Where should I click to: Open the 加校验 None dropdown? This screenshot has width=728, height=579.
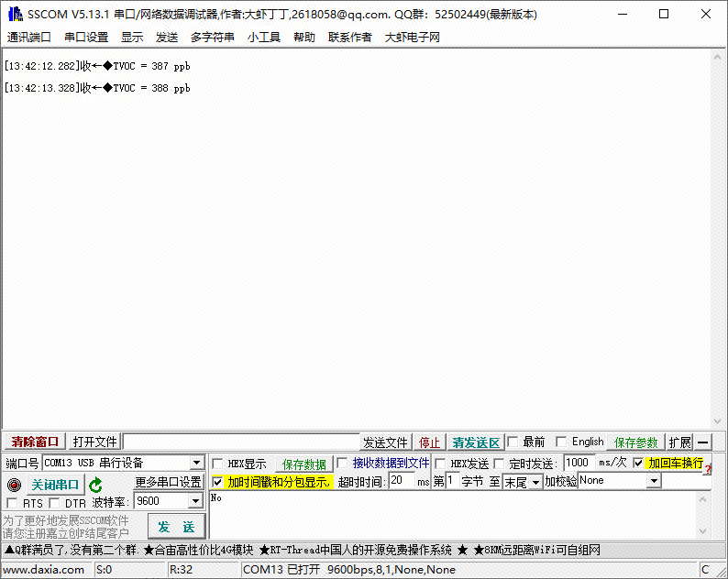click(654, 481)
